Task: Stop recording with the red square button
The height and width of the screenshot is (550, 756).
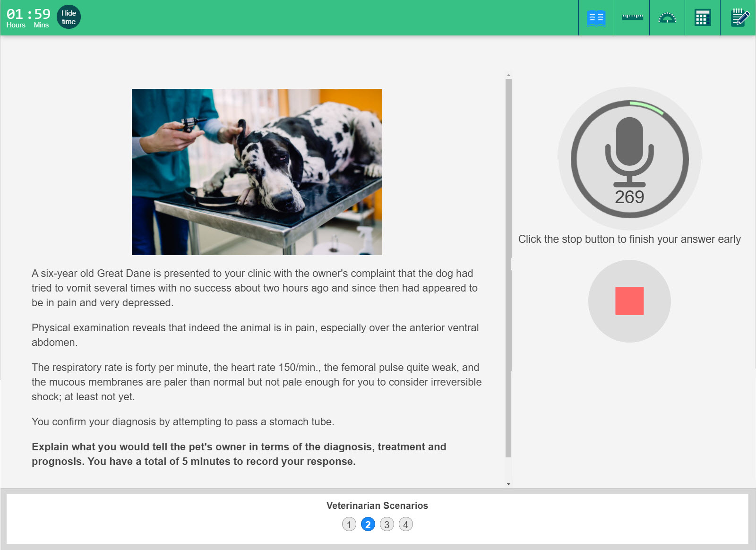Action: (x=629, y=301)
